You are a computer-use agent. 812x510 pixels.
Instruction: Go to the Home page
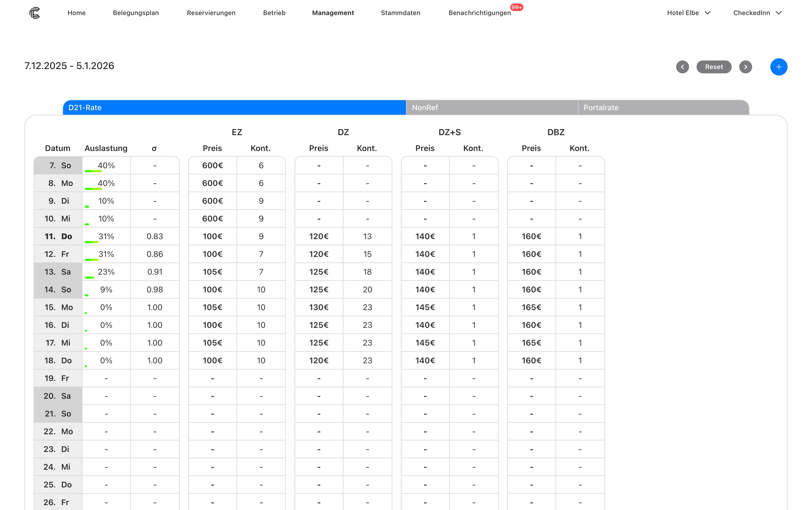tap(76, 13)
